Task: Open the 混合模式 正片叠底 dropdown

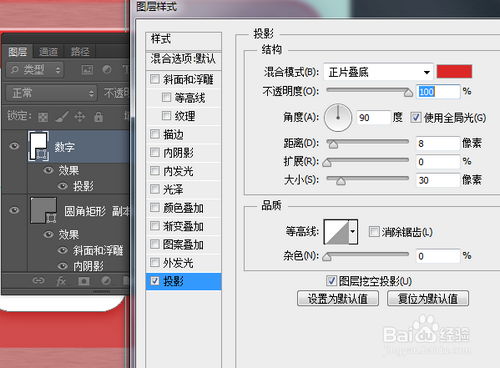Action: pyautogui.click(x=378, y=72)
